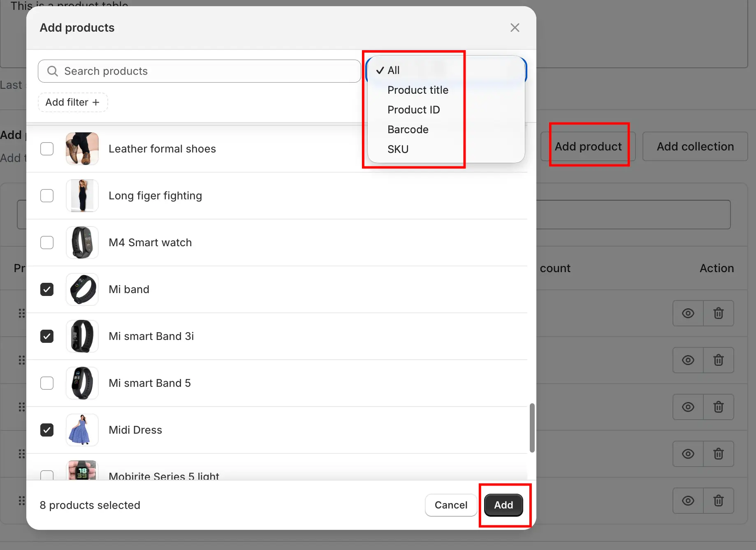Click the search magnifier icon

(53, 71)
